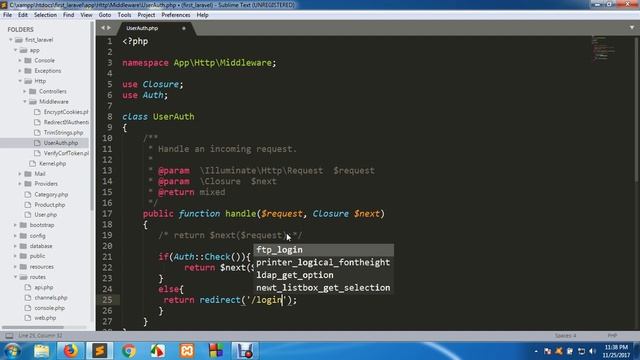Open the Find menu
Screen dimensions: 640x360
(69, 15)
